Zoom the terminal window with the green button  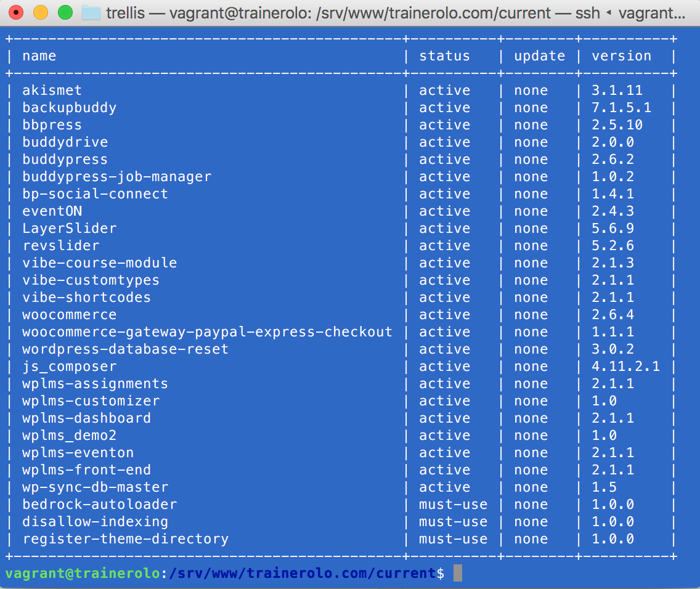65,12
